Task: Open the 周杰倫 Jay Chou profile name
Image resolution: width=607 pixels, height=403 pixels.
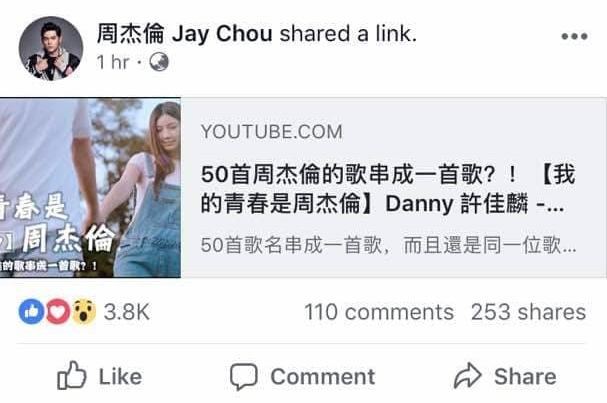Action: click(184, 34)
